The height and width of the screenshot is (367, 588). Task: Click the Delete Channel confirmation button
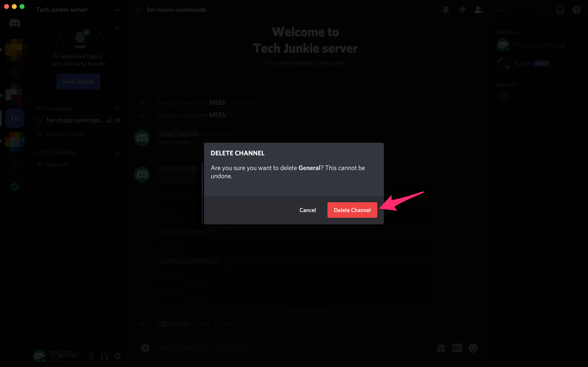click(x=352, y=210)
